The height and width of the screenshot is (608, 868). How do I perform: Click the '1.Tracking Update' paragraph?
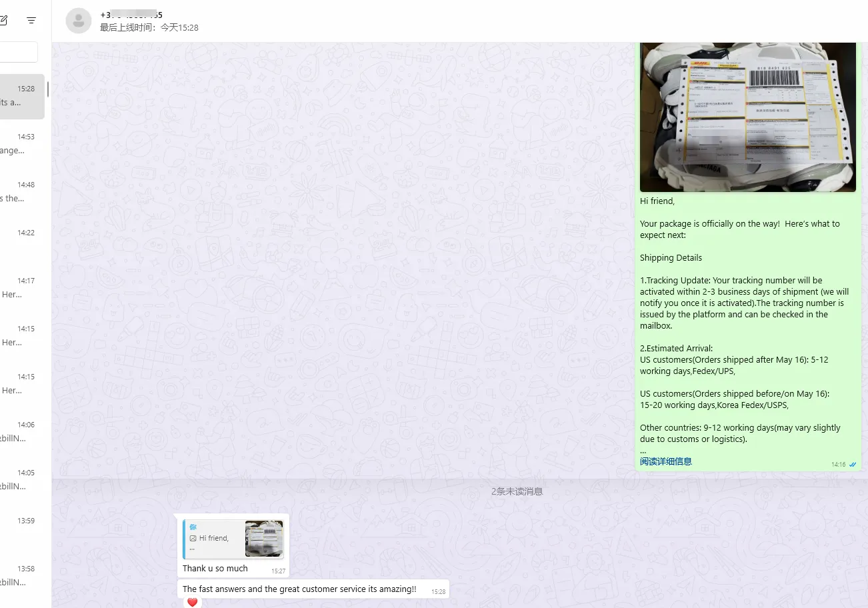(x=744, y=303)
